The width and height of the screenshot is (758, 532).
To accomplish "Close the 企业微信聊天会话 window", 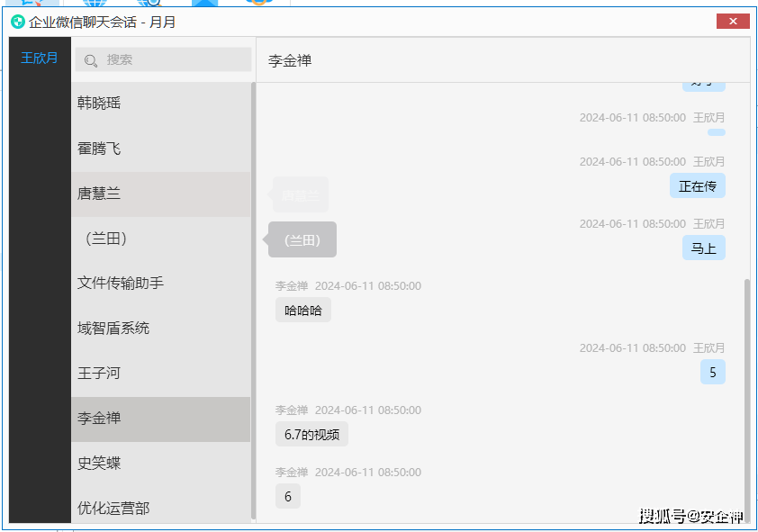I will [733, 22].
